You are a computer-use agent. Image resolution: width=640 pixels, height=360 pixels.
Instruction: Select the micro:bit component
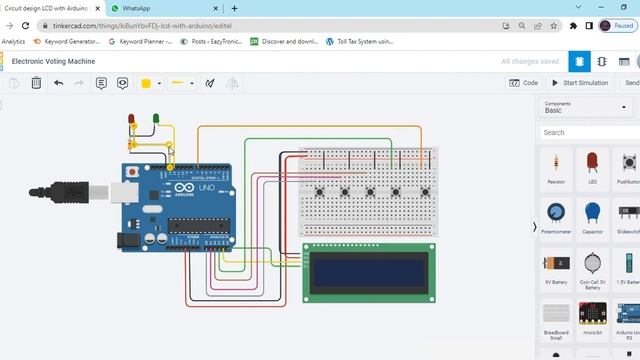[592, 319]
